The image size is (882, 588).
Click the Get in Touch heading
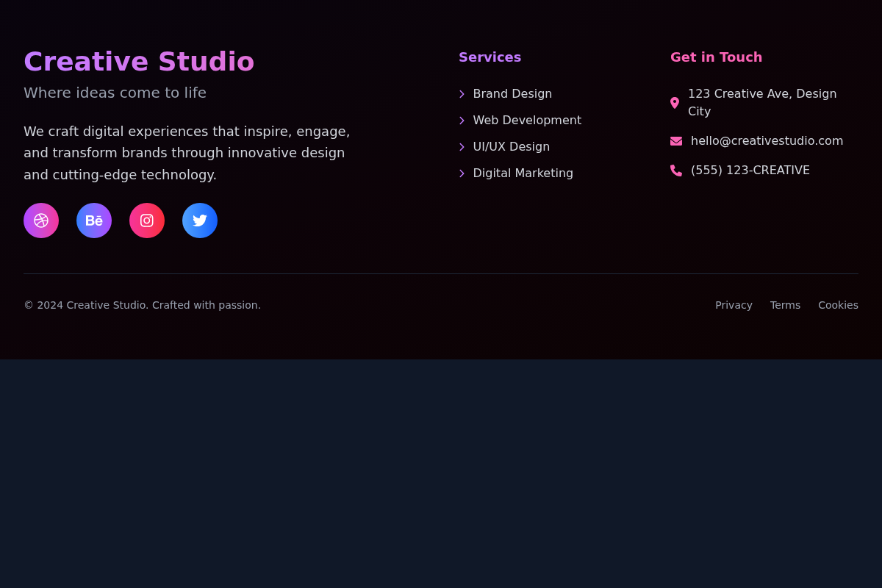[x=717, y=57]
